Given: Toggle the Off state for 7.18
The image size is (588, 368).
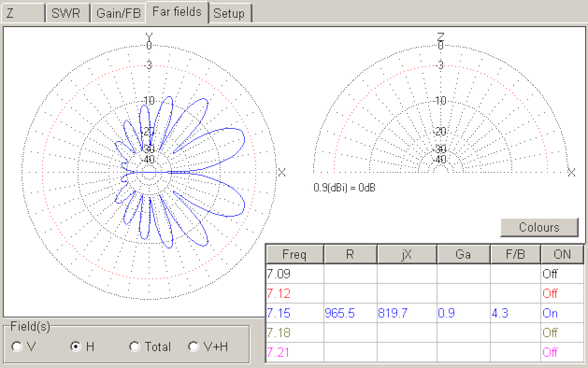Looking at the screenshot, I should (562, 333).
